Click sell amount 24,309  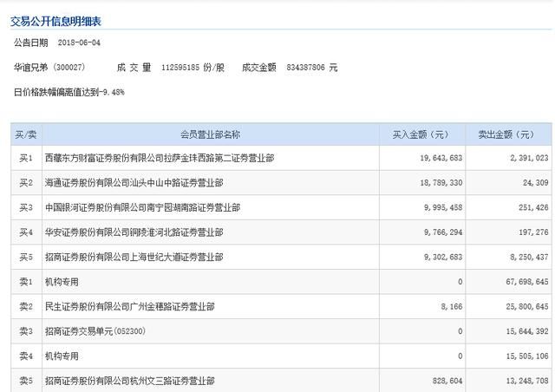tap(536, 183)
